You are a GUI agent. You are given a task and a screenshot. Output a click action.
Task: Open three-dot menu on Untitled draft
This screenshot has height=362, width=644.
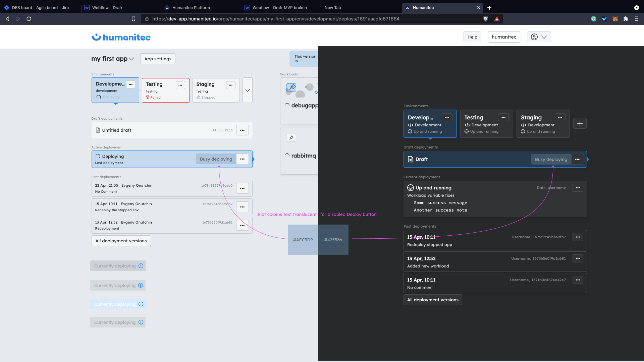point(242,130)
